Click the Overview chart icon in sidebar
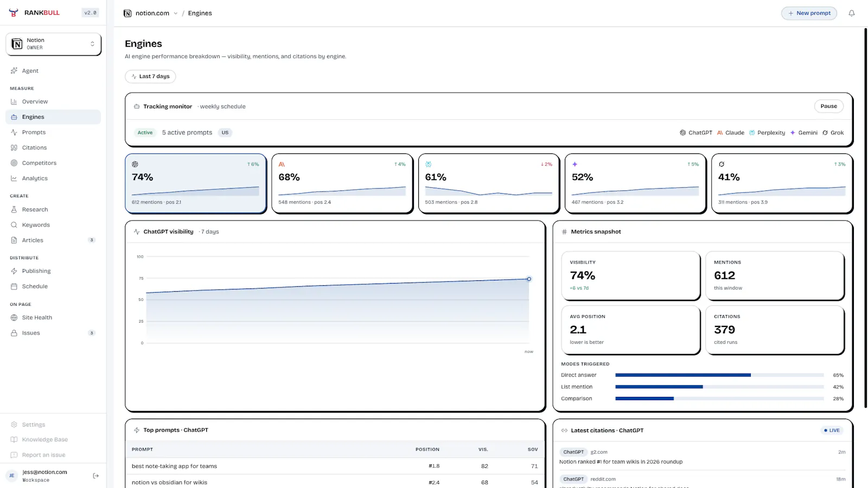 (14, 101)
